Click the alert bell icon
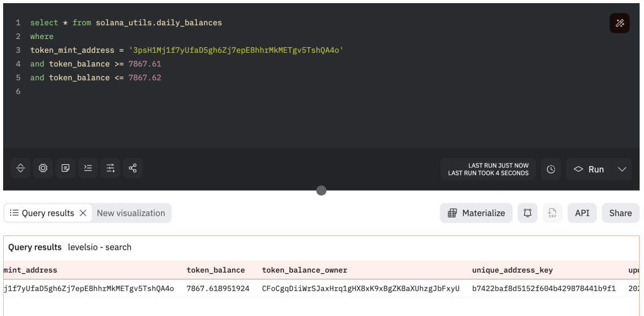The height and width of the screenshot is (316, 644). (527, 213)
